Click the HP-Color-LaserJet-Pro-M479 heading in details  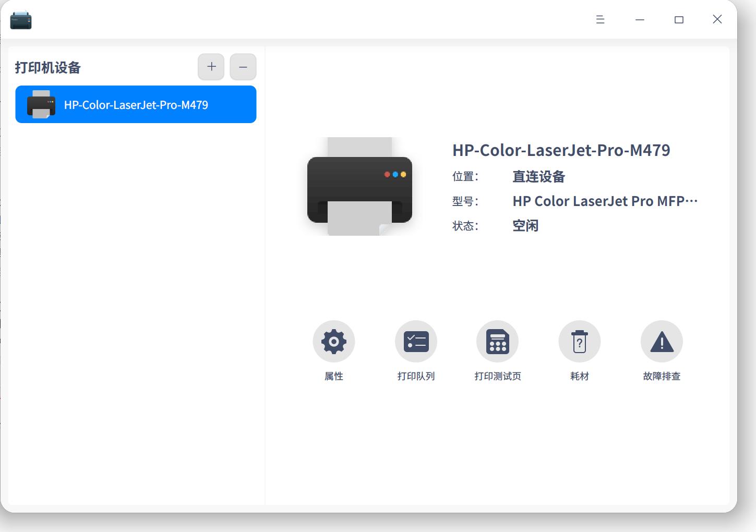[561, 150]
